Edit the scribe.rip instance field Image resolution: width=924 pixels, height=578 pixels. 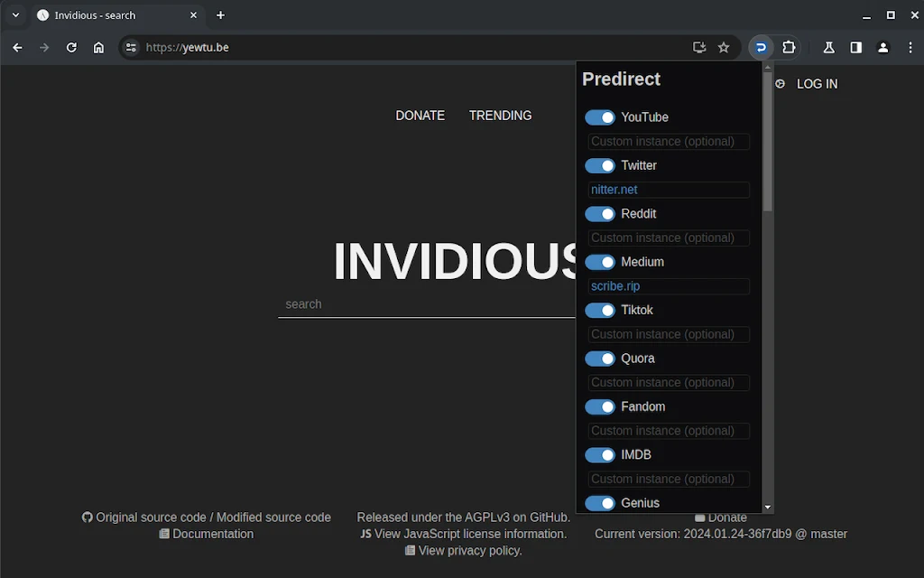(x=669, y=286)
